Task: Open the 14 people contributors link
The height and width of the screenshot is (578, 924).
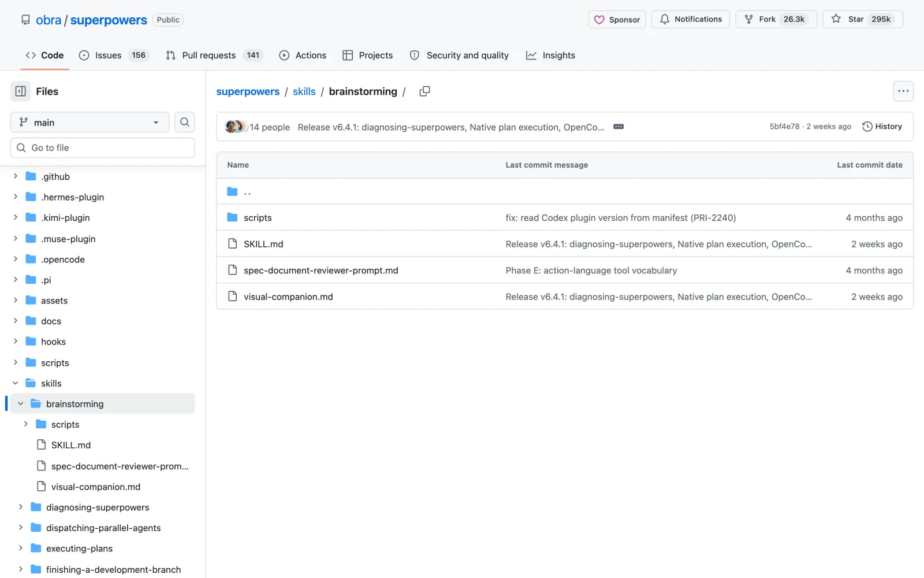Action: point(270,127)
